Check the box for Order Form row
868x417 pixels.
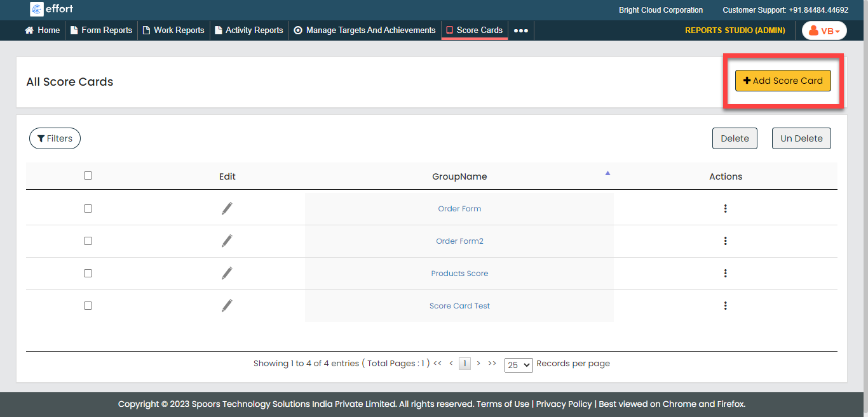coord(88,209)
